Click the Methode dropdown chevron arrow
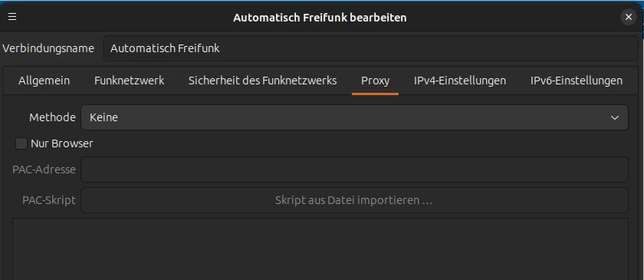This screenshot has height=280, width=644. tap(614, 117)
